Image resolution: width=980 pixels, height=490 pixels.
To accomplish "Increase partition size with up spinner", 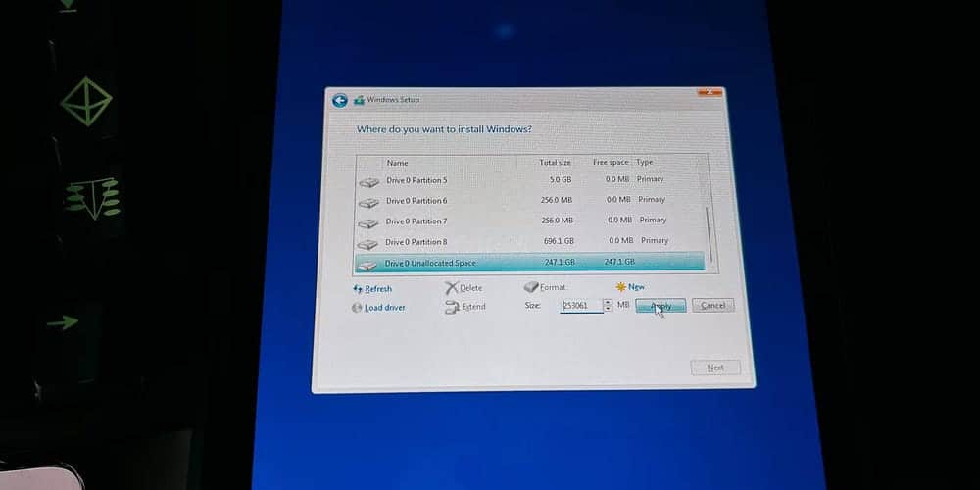I will (608, 302).
